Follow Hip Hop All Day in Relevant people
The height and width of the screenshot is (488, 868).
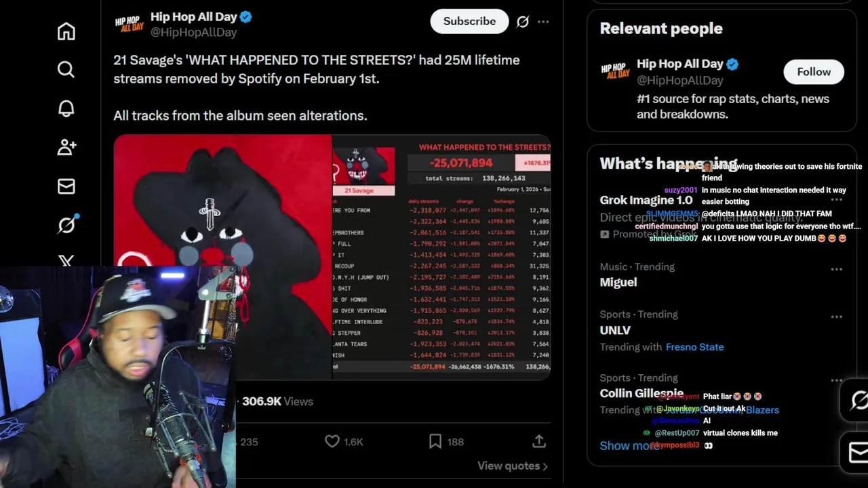(x=814, y=71)
